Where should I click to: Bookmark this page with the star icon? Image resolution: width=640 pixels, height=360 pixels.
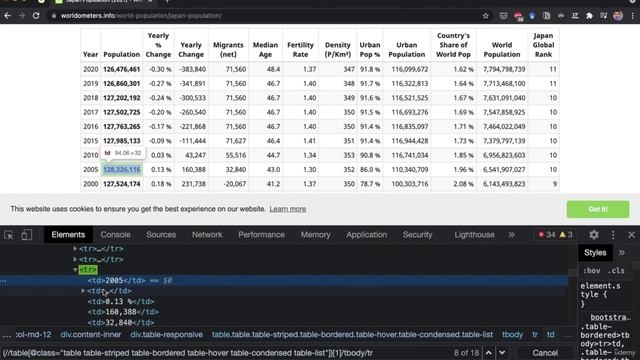click(485, 16)
